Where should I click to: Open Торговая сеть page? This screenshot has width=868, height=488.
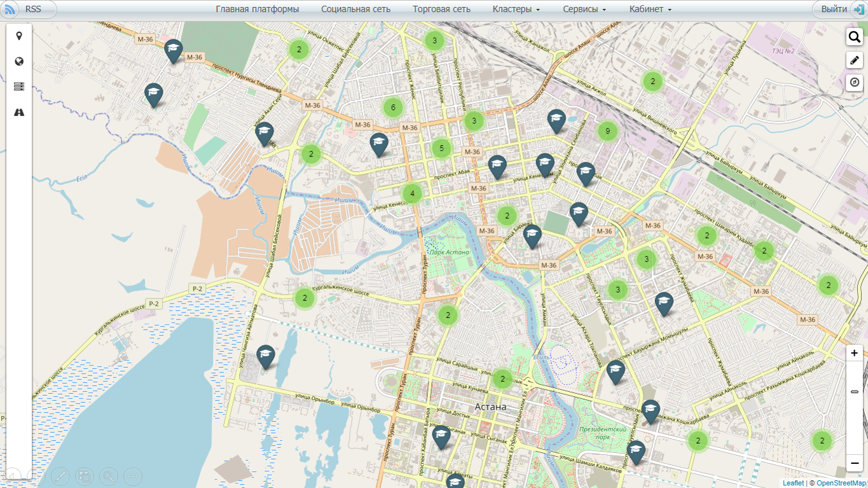pos(441,10)
